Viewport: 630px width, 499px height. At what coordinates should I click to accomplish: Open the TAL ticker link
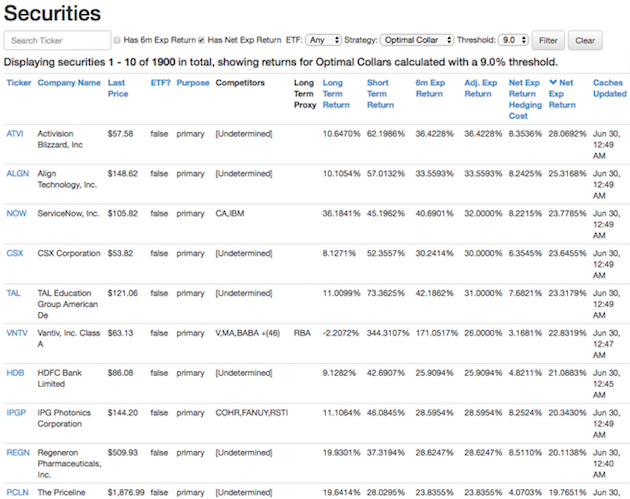[x=13, y=293]
